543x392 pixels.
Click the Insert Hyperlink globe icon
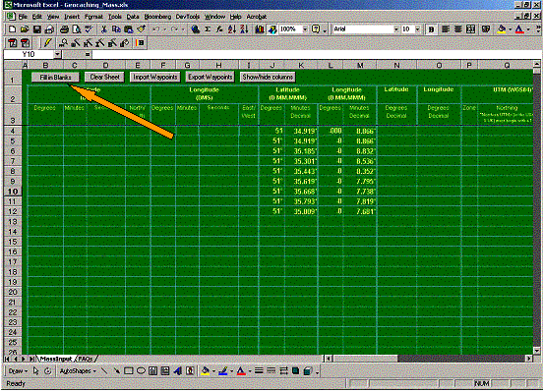point(195,29)
